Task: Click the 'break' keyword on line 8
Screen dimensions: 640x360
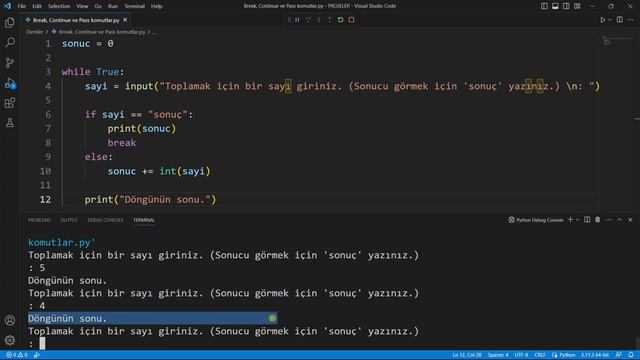Action: [122, 143]
